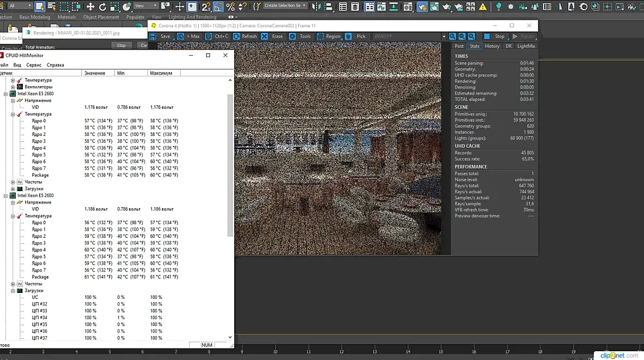
Task: Save the render with the Save button
Action: [160, 37]
